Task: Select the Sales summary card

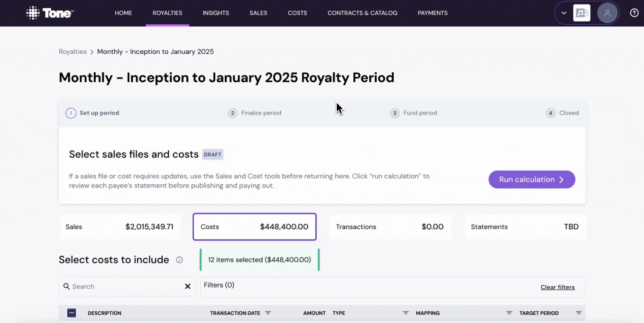Action: pyautogui.click(x=119, y=227)
